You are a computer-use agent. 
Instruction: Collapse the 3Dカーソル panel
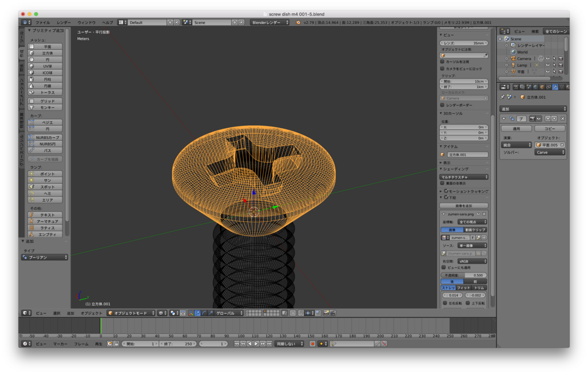tap(452, 113)
